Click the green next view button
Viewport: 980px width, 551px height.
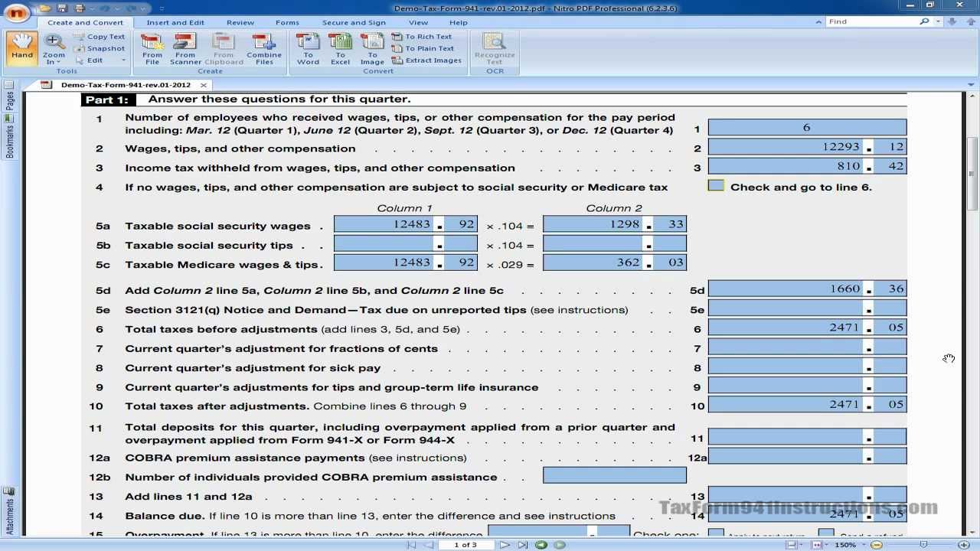(x=560, y=545)
